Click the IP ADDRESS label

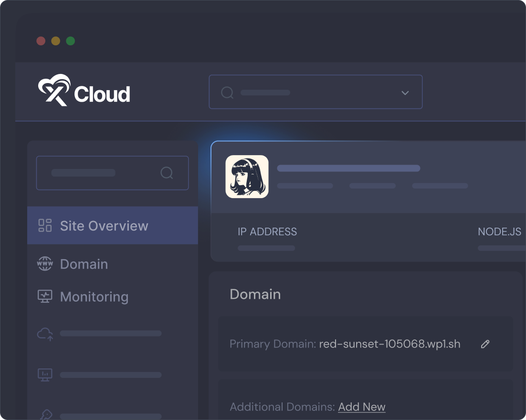[267, 232]
